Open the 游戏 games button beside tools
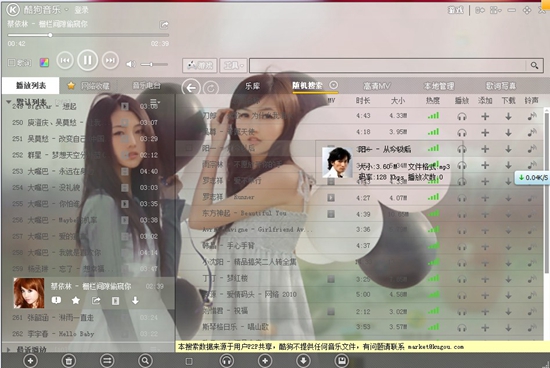 coord(200,65)
